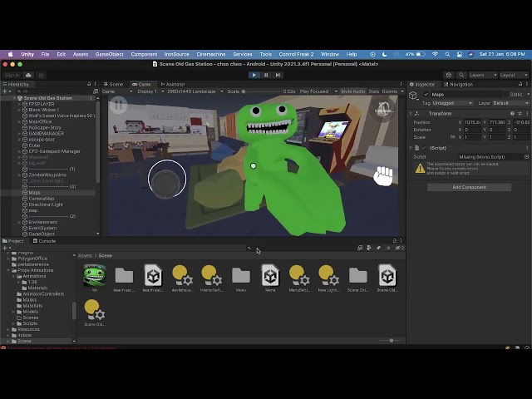Toggle the Script component enabled checkbox
This screenshot has width=532, height=399.
pos(424,148)
